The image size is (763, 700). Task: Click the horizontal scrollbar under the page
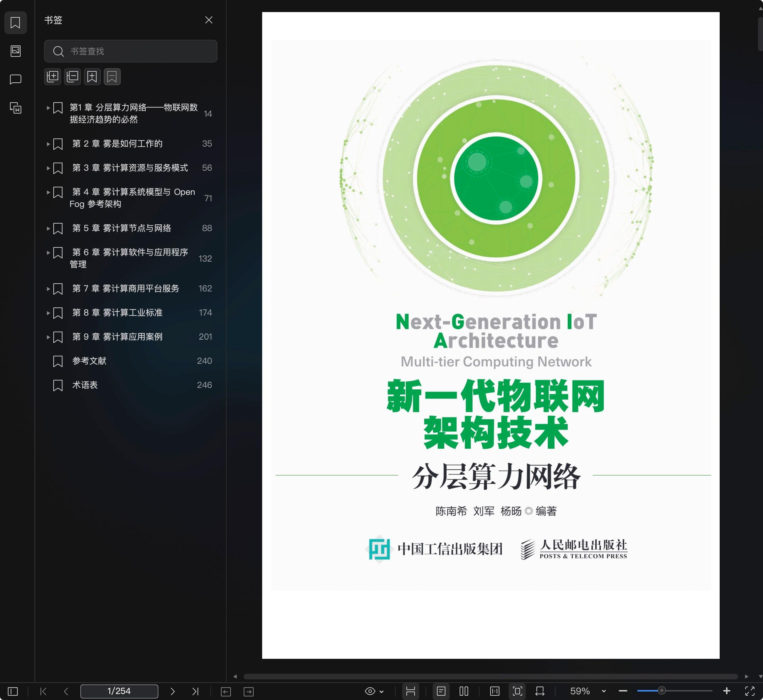[491, 677]
